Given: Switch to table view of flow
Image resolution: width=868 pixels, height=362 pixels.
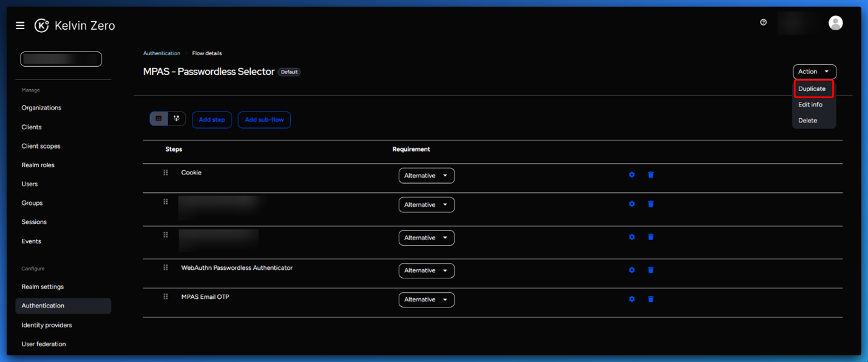Looking at the screenshot, I should tap(159, 119).
